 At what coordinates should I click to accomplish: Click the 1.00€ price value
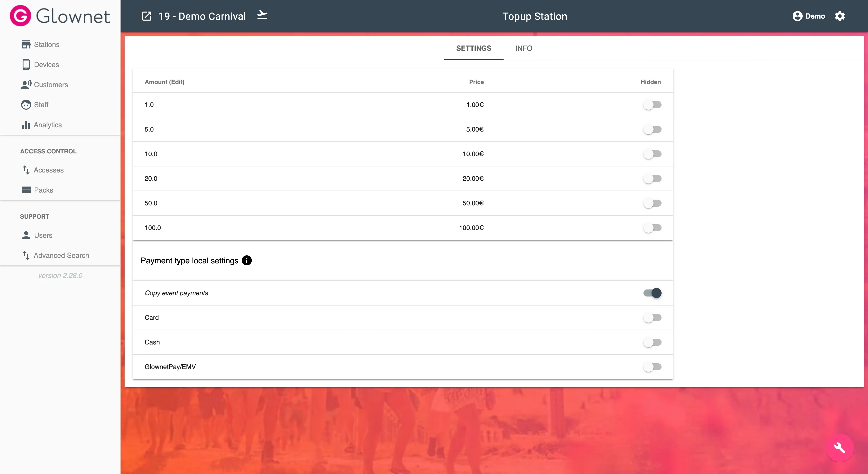click(475, 105)
